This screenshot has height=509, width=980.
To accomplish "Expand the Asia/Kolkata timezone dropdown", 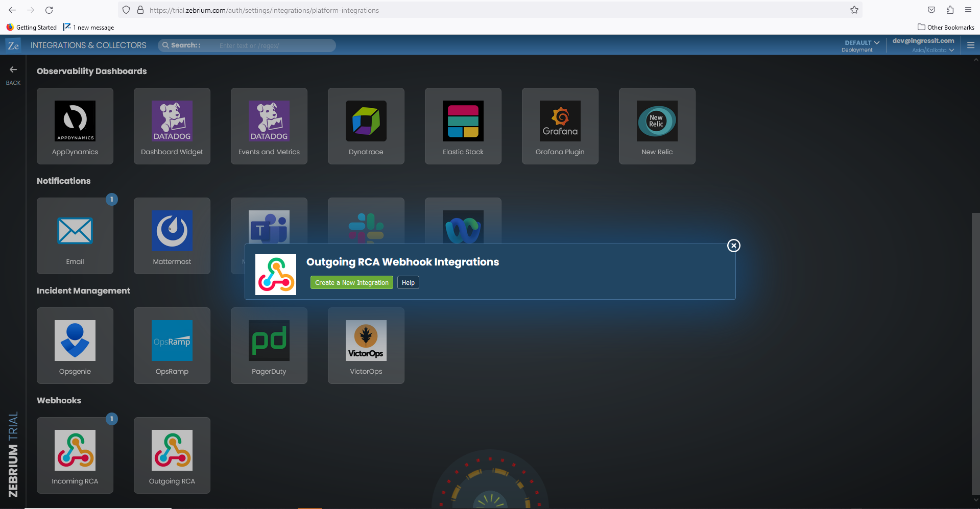I will (x=933, y=50).
